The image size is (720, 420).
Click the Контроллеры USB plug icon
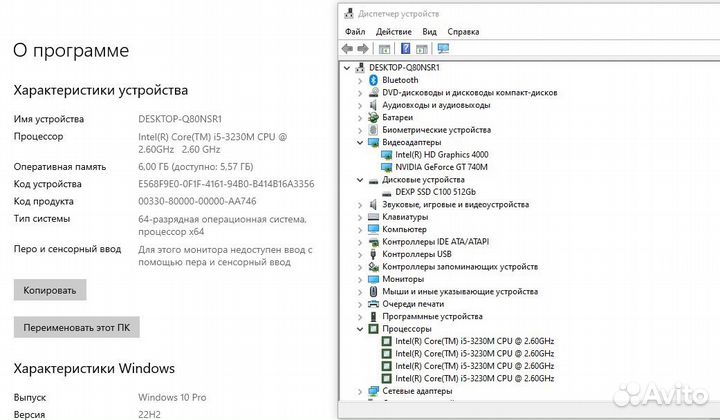click(x=373, y=254)
